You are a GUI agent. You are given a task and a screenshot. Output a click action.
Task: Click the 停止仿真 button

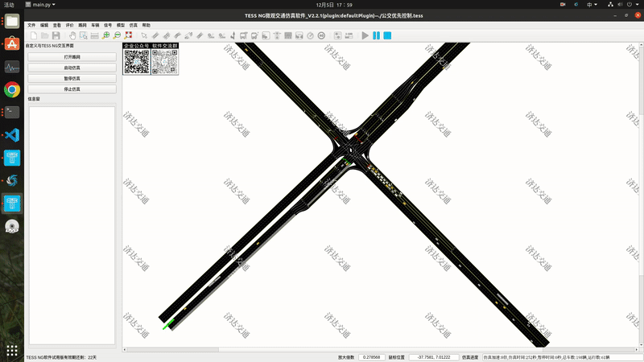click(x=72, y=89)
